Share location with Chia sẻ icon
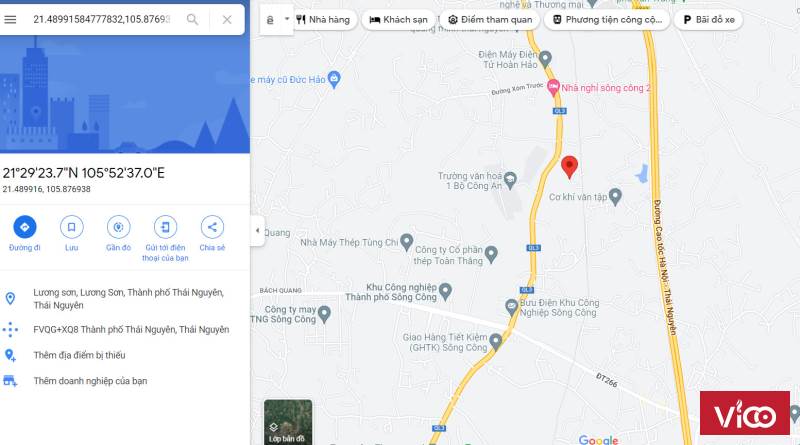This screenshot has width=800, height=445. pos(212,234)
